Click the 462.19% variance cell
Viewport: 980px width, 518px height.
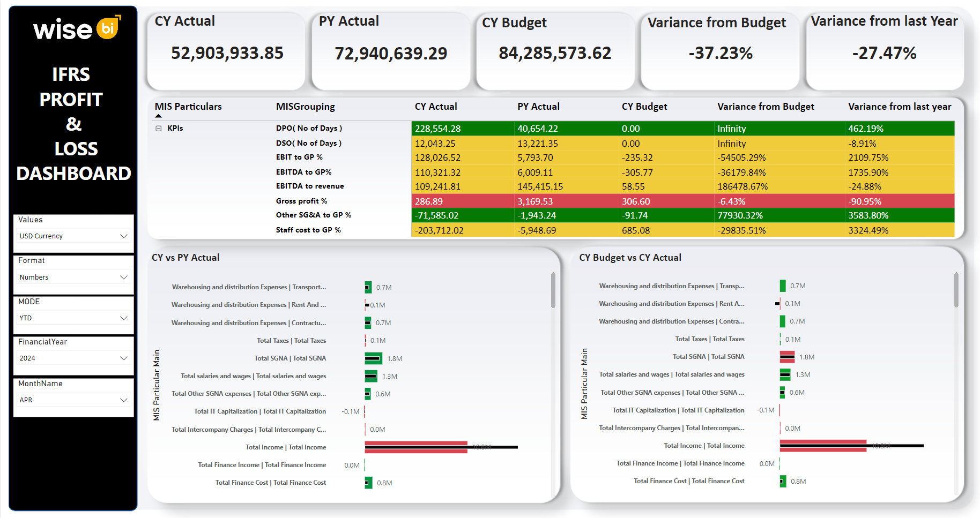(900, 129)
